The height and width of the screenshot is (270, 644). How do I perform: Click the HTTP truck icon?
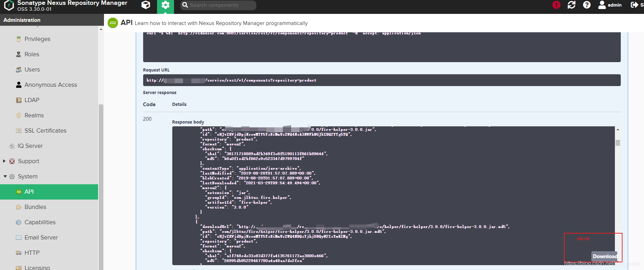pyautogui.click(x=19, y=253)
